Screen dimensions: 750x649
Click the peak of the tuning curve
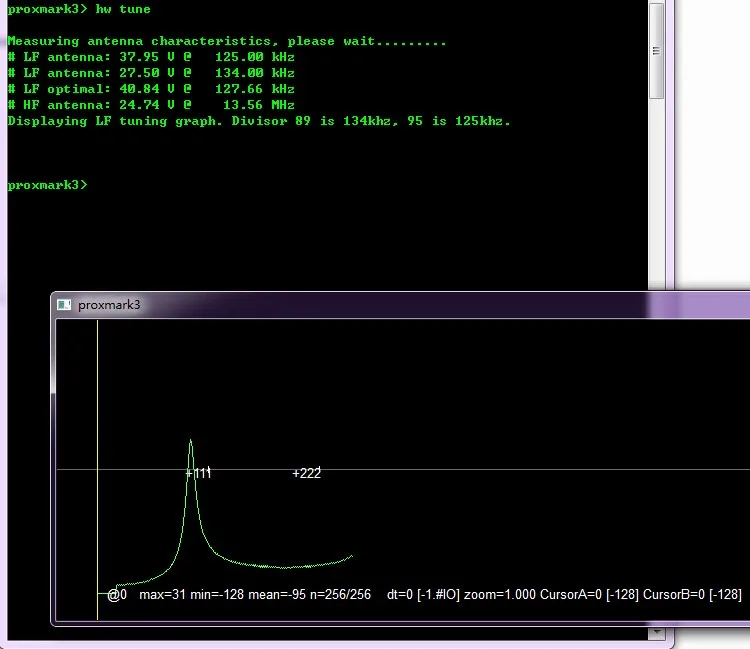point(190,441)
